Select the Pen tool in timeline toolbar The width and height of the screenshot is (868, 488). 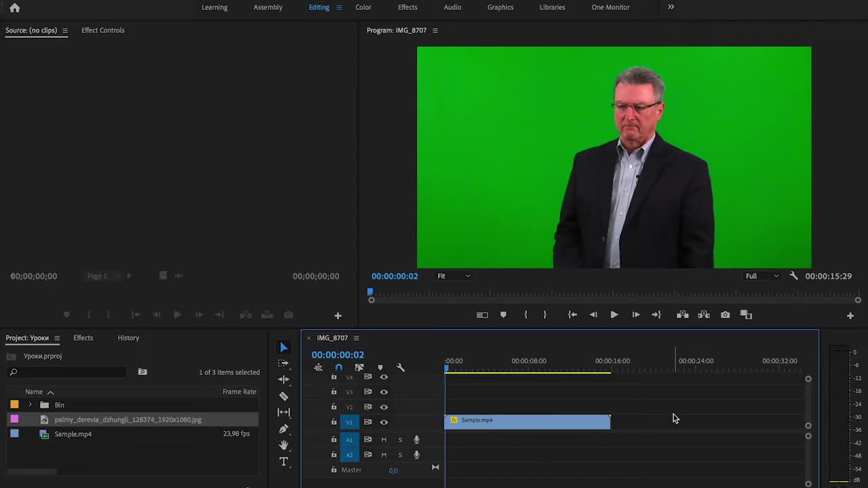(x=283, y=429)
